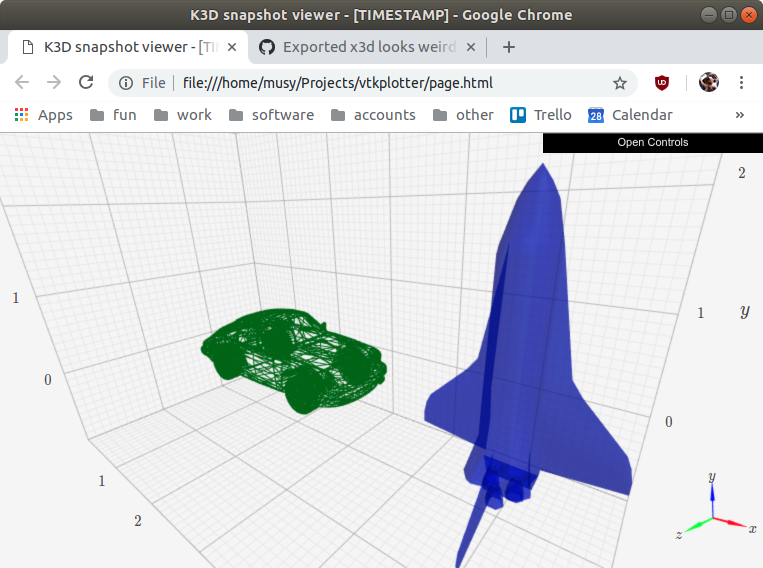Close the Exported x3d looks weird tab
This screenshot has height=568, width=763.
[x=471, y=47]
